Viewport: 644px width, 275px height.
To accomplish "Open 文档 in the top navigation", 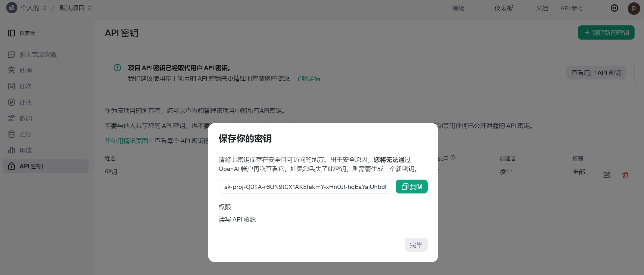I will click(x=542, y=8).
